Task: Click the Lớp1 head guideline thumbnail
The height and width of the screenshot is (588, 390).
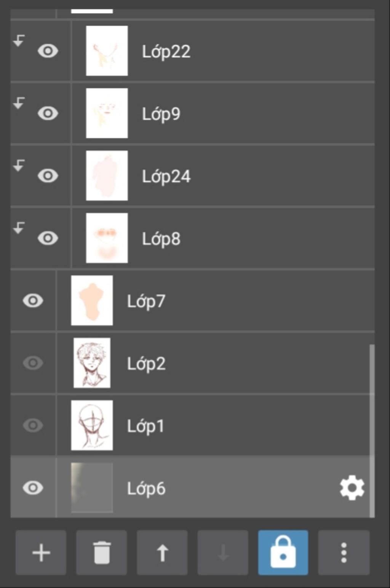Action: (x=92, y=425)
